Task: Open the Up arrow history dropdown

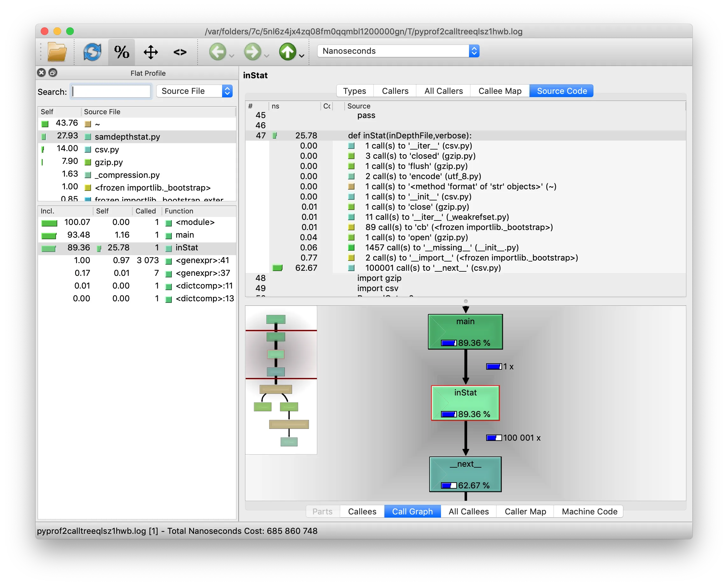Action: click(x=302, y=56)
